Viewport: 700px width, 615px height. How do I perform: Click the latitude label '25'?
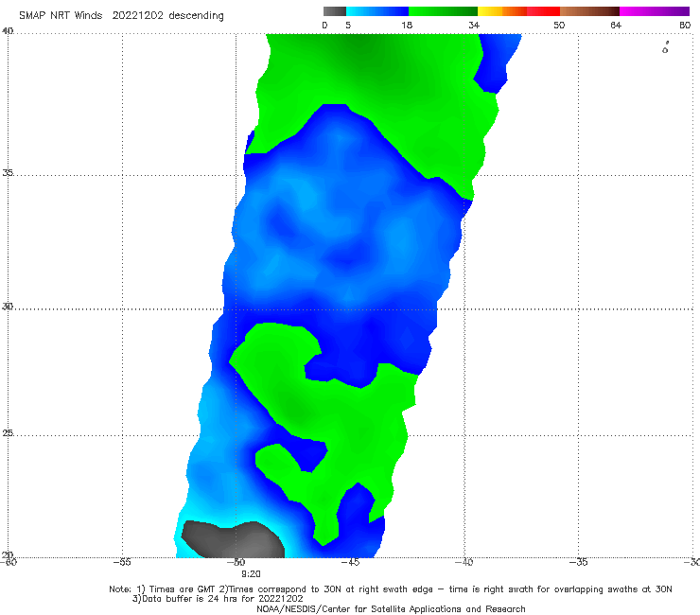(8, 432)
